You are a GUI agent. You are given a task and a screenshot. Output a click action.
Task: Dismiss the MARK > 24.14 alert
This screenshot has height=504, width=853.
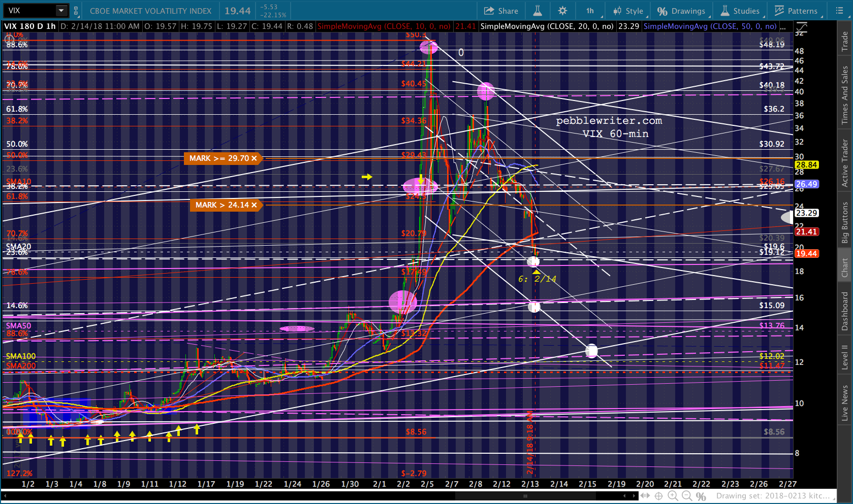[x=254, y=205]
